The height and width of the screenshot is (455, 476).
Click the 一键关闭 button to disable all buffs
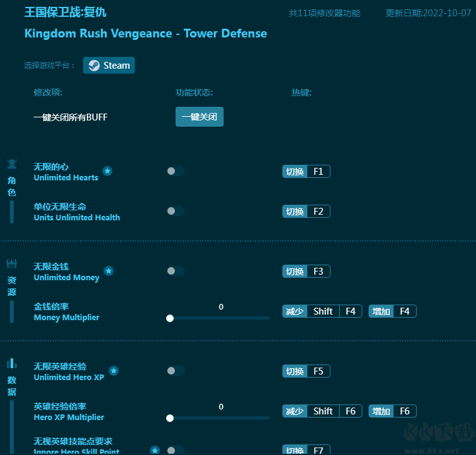click(x=199, y=117)
